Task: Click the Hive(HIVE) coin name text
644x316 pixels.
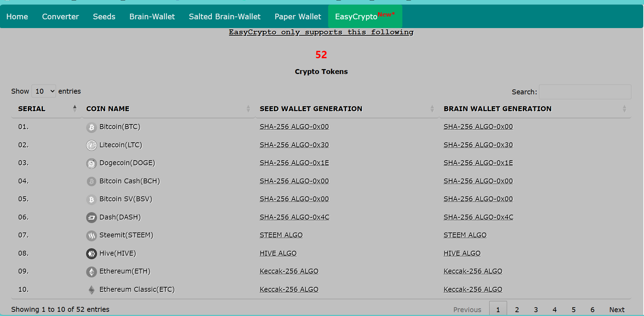Action: point(118,253)
